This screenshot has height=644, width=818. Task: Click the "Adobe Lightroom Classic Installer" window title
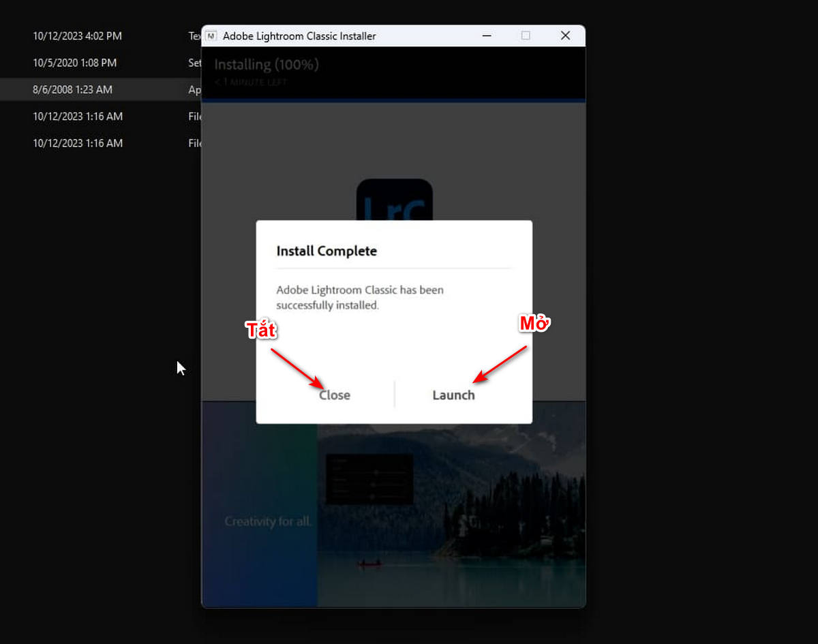pyautogui.click(x=299, y=36)
